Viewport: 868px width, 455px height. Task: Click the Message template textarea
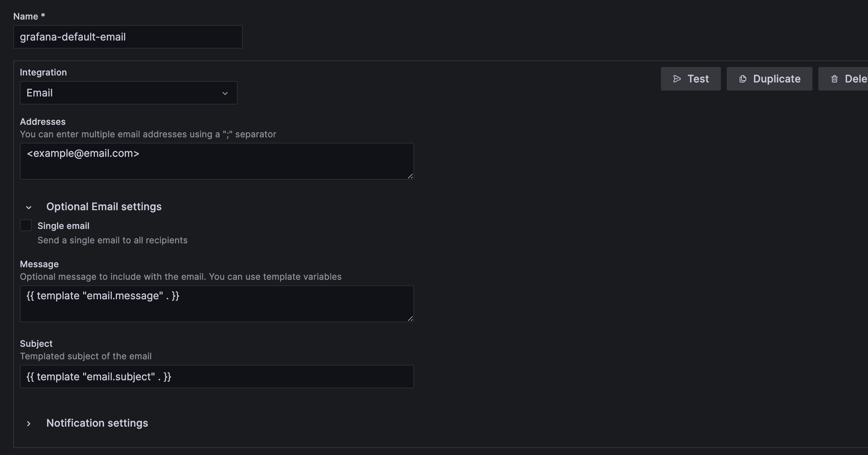(x=217, y=303)
